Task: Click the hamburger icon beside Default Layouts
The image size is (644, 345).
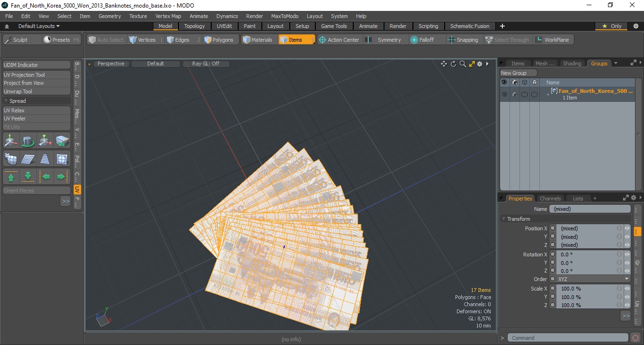Action: (7, 26)
